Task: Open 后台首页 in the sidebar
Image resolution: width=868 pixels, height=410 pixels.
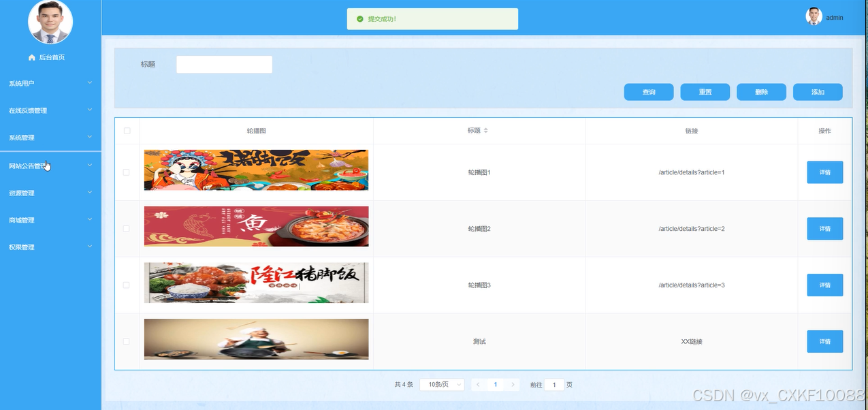Action: 50,58
